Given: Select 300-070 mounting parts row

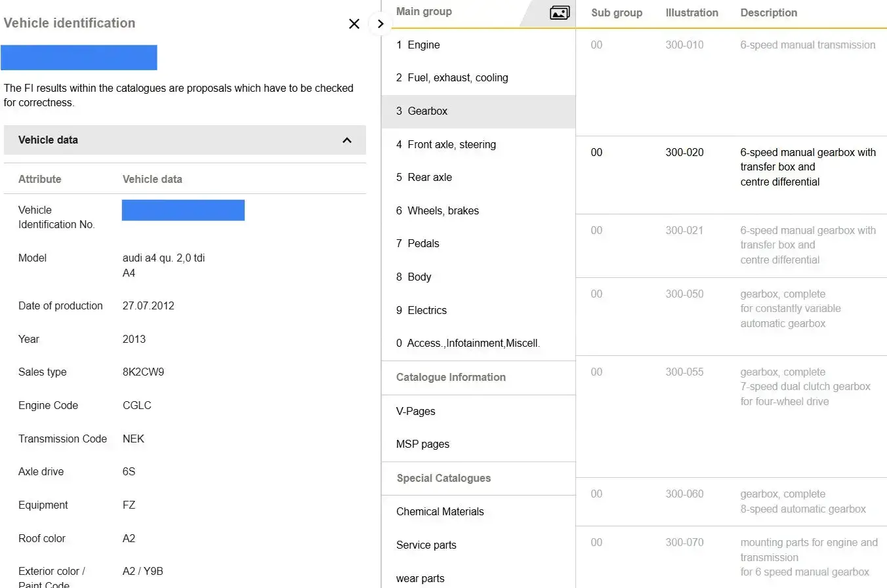Looking at the screenshot, I should point(732,557).
